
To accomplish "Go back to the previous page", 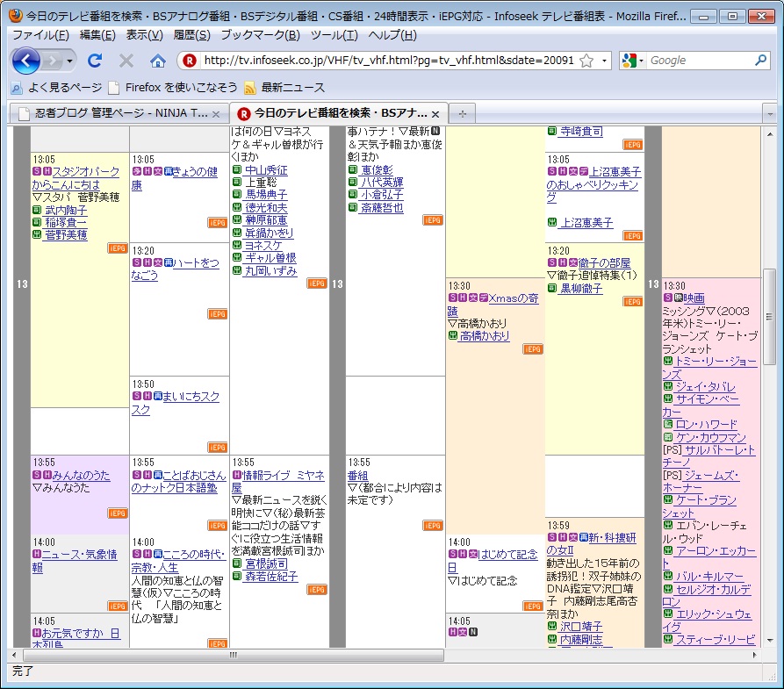I will pos(25,61).
